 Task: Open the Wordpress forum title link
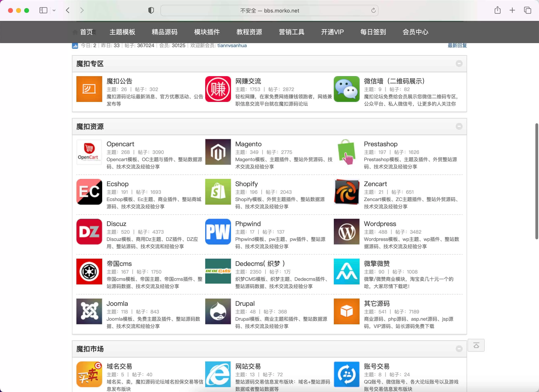pos(380,224)
